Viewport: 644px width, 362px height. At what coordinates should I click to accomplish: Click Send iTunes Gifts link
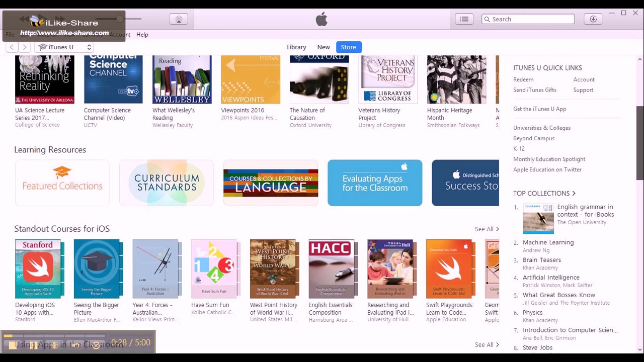pos(535,90)
